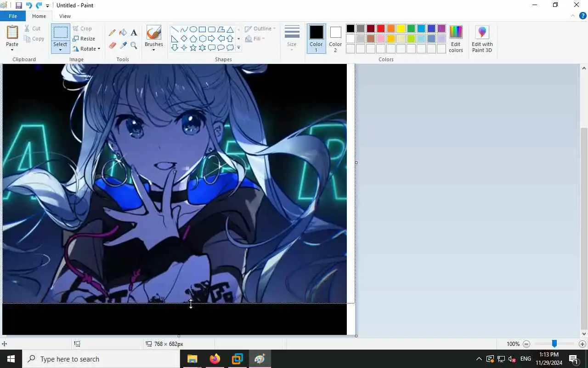Screen dimensions: 588x368
Task: Open Firefox from the taskbar
Action: pyautogui.click(x=215, y=359)
